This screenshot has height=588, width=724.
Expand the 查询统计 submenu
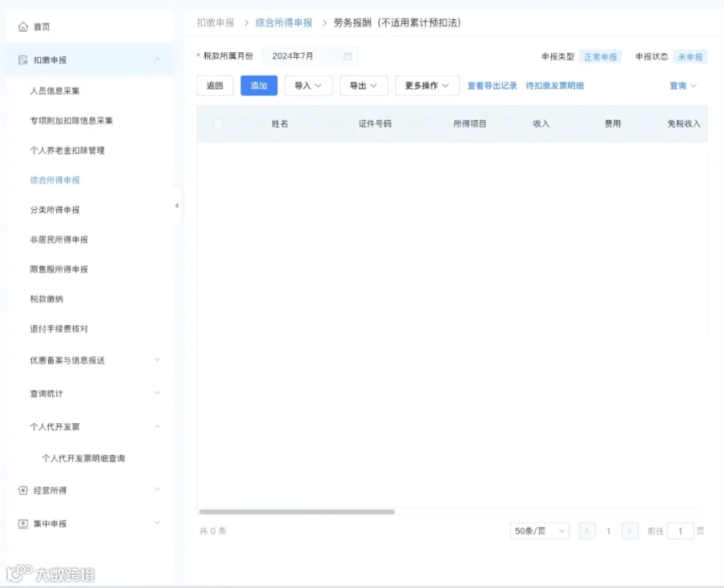coord(158,393)
